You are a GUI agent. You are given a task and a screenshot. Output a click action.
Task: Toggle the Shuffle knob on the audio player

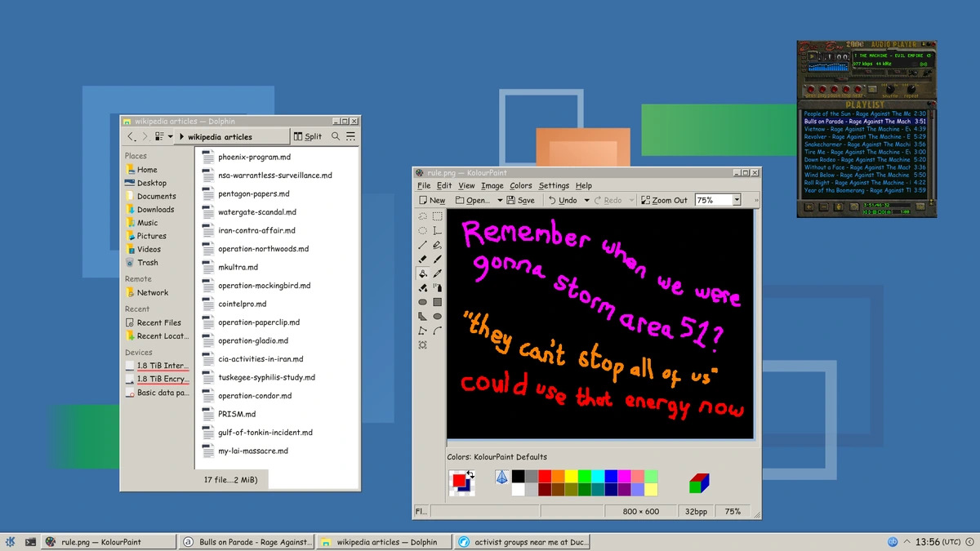[x=890, y=89]
